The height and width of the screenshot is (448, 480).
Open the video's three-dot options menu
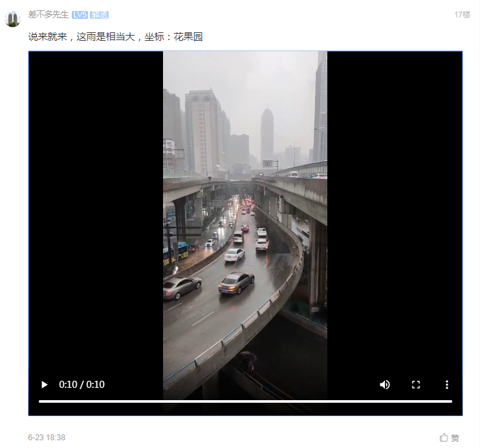447,385
